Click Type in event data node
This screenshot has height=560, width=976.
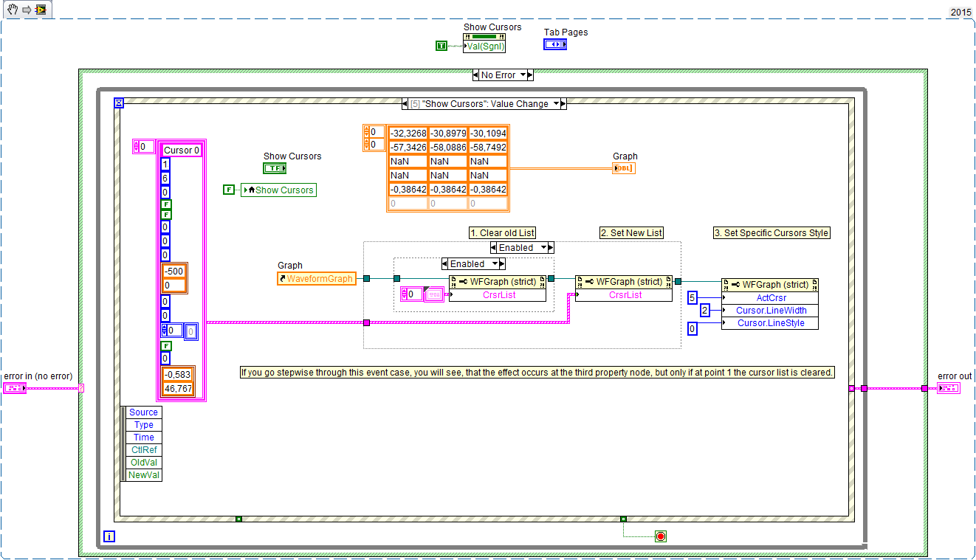tap(143, 425)
